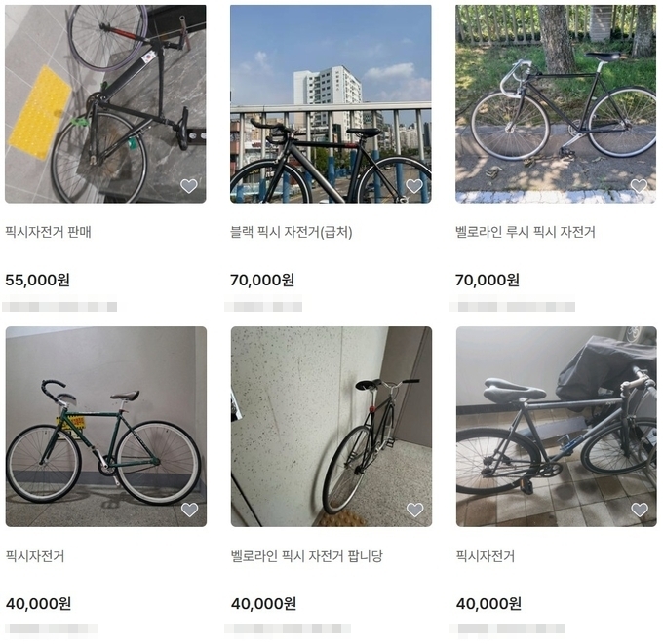This screenshot has height=644, width=663.
Task: View the green fixie bike photo
Action: pos(106,427)
